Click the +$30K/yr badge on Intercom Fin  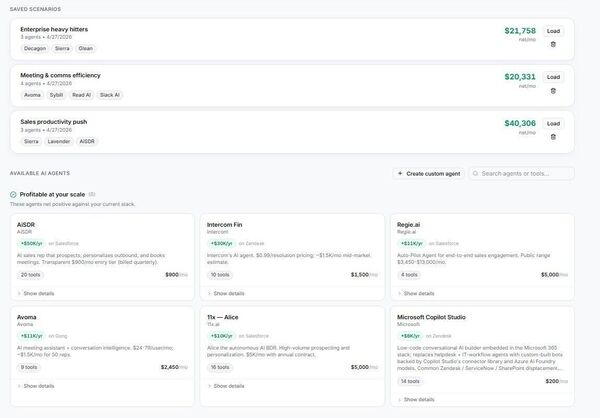(222, 243)
